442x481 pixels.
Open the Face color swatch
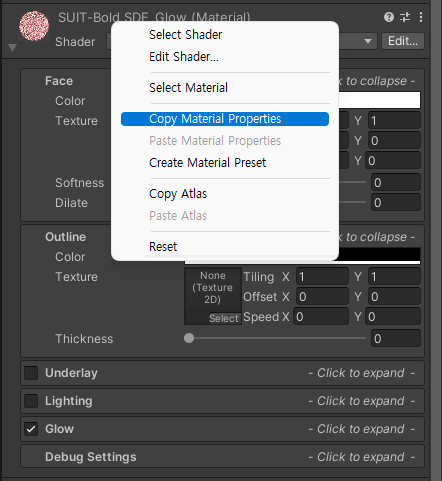pyautogui.click(x=379, y=100)
